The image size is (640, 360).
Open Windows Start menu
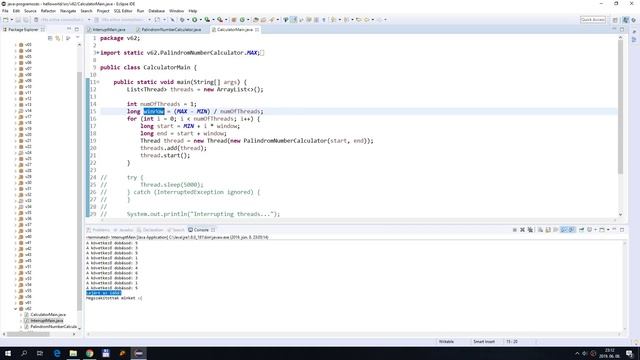(8, 353)
